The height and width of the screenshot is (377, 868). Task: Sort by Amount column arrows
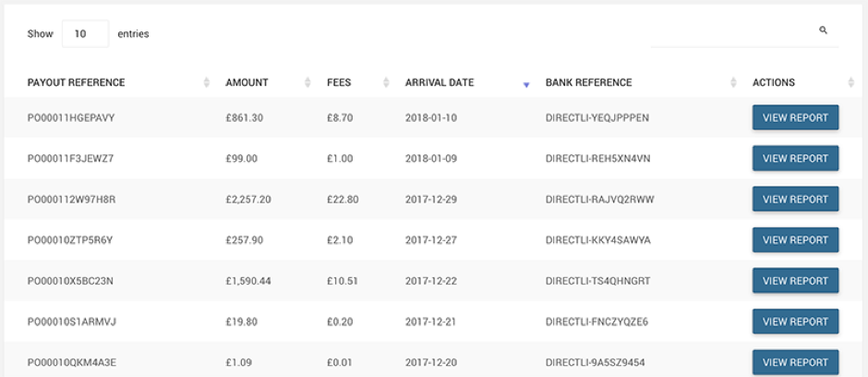307,82
